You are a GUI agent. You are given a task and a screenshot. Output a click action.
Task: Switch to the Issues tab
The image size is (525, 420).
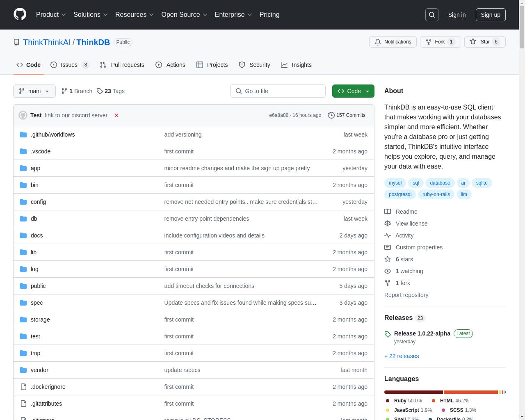coord(70,65)
